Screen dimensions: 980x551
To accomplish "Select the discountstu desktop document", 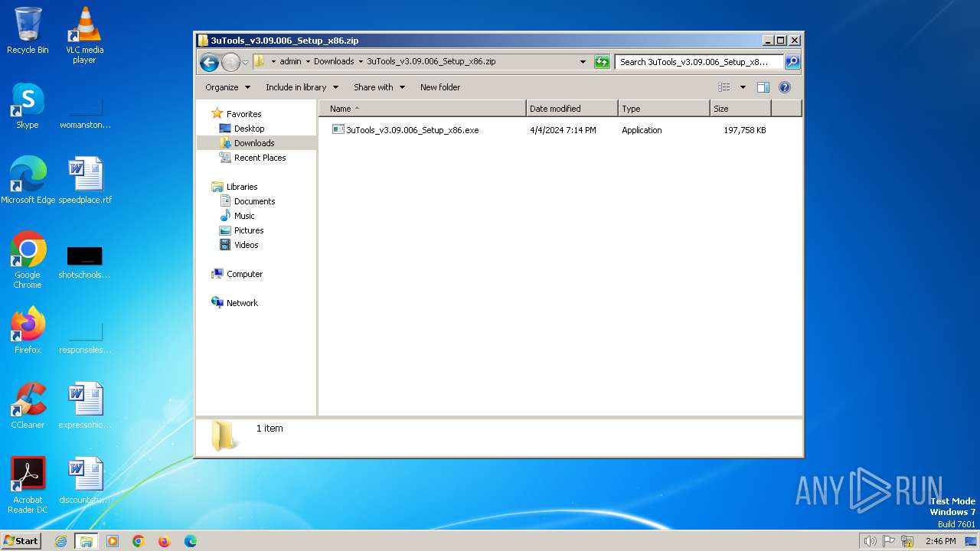I will 85,481.
